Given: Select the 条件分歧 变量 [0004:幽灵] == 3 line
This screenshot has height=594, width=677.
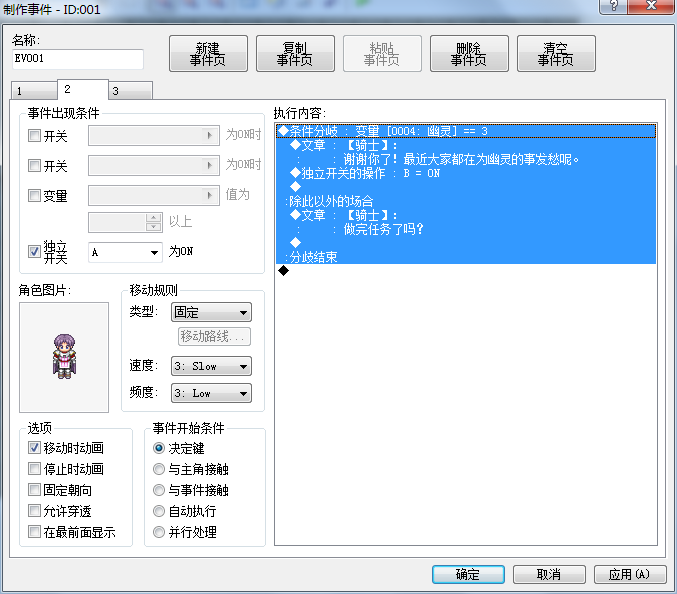Looking at the screenshot, I should coord(466,131).
